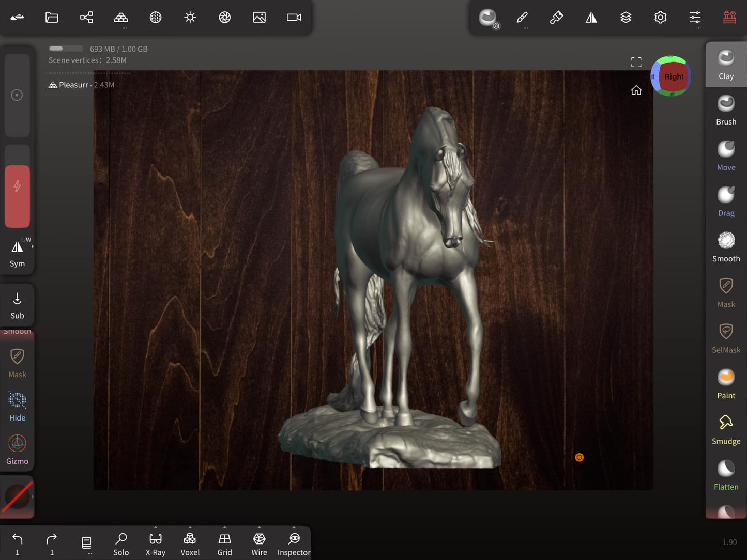Open the Background image menu
The height and width of the screenshot is (560, 747).
259,18
